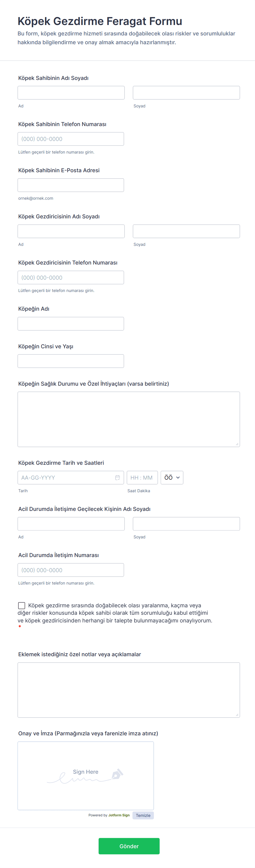
Task: Click the dog health conditions text area
Action: point(129,419)
